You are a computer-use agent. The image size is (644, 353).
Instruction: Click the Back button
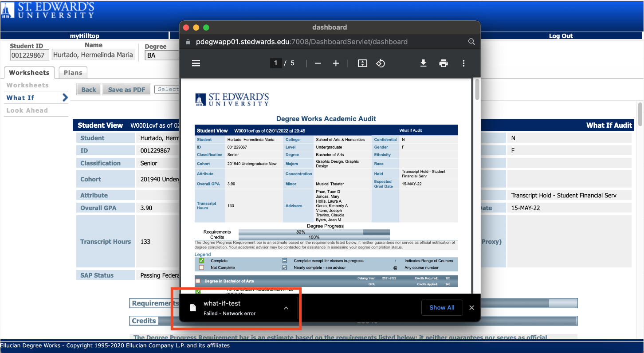(x=89, y=90)
